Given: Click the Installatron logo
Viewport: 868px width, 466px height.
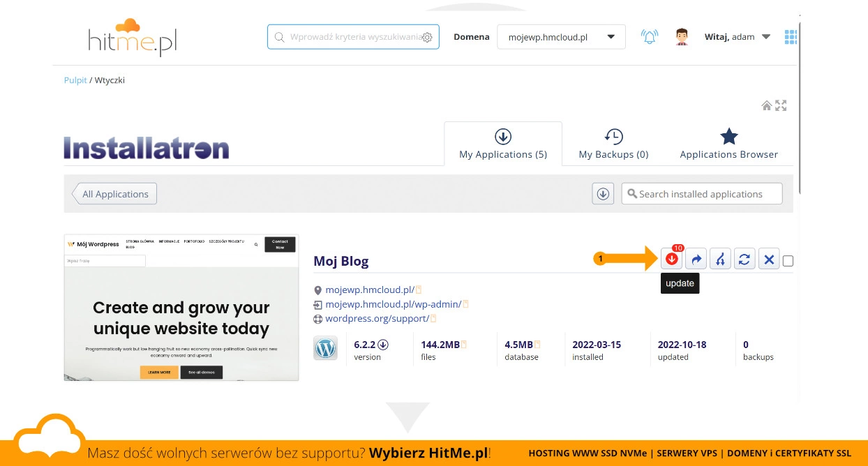Looking at the screenshot, I should (x=146, y=148).
